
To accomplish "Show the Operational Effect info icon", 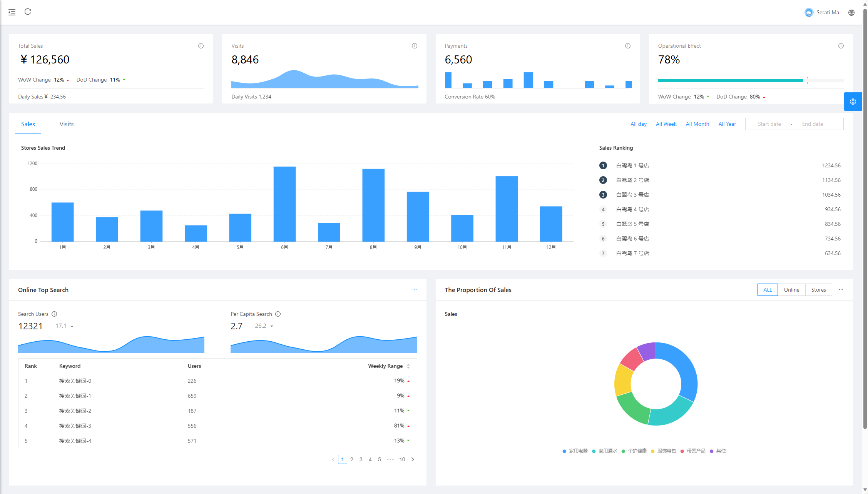I will pyautogui.click(x=841, y=46).
